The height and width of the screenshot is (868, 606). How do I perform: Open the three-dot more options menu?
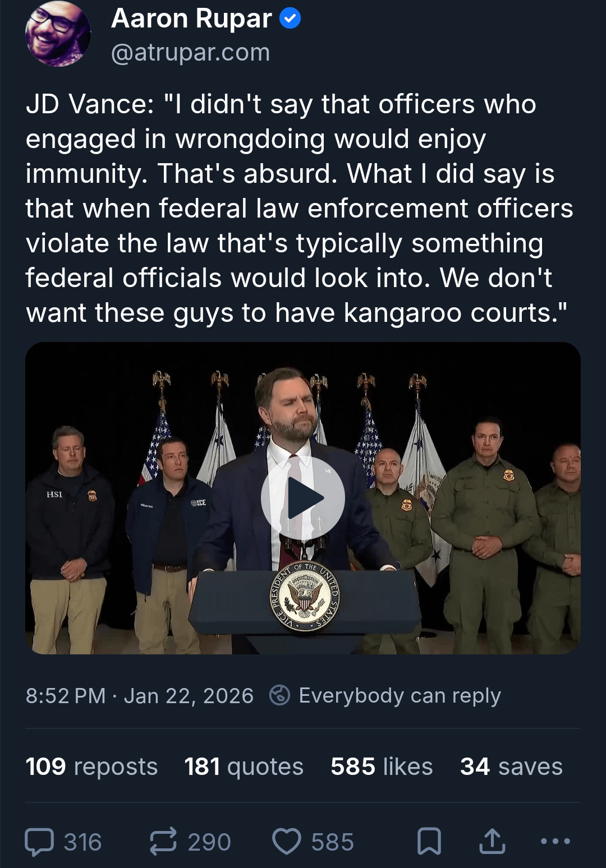[555, 842]
